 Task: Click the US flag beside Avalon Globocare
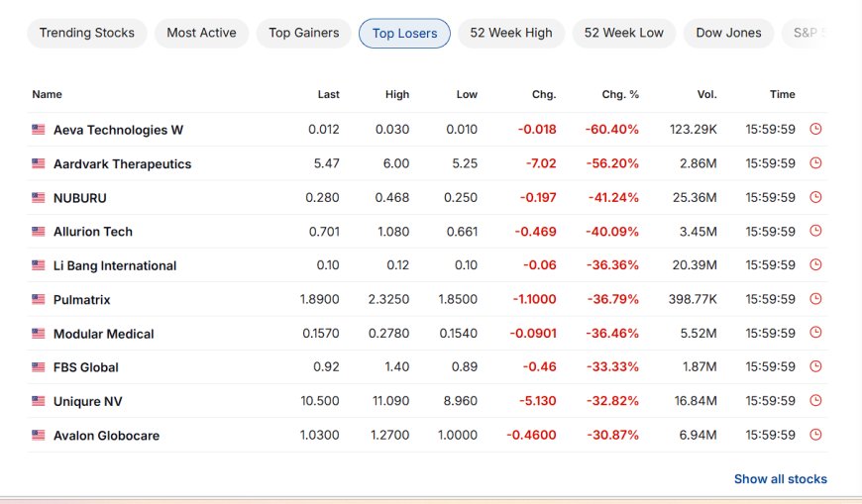click(39, 436)
